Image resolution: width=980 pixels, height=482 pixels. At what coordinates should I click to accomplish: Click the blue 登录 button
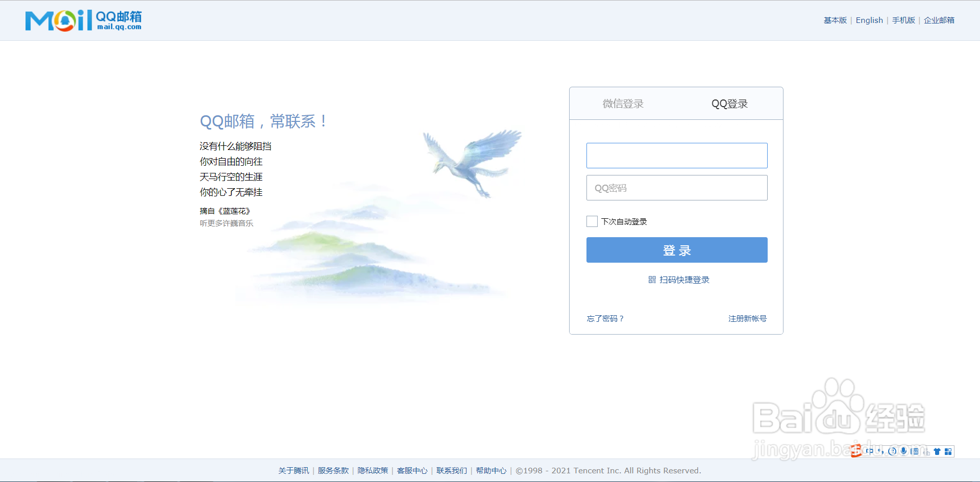click(677, 250)
